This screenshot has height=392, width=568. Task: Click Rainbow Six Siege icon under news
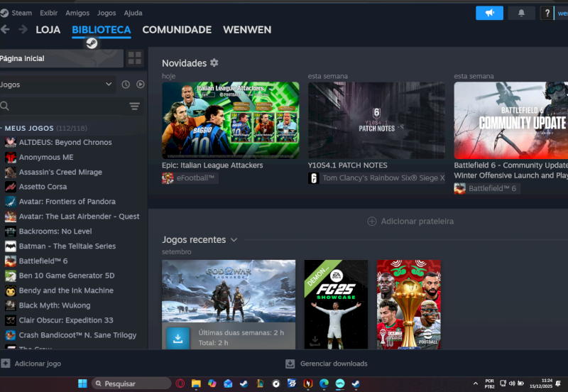(x=314, y=178)
